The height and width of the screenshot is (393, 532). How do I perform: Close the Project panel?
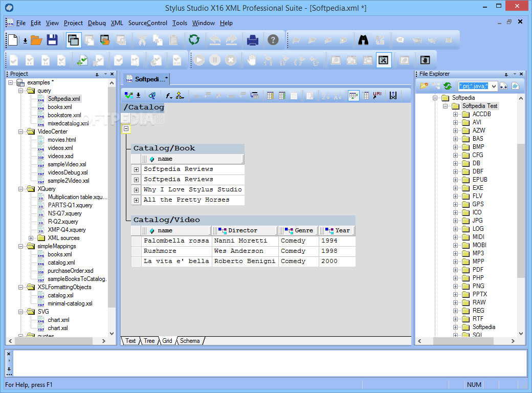[112, 74]
